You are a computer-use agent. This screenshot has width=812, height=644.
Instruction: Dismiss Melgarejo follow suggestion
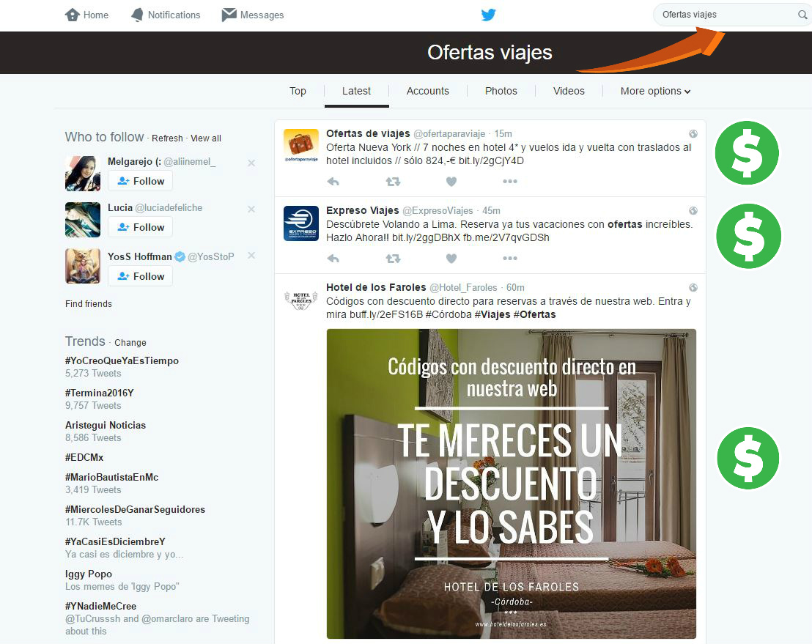(x=251, y=163)
